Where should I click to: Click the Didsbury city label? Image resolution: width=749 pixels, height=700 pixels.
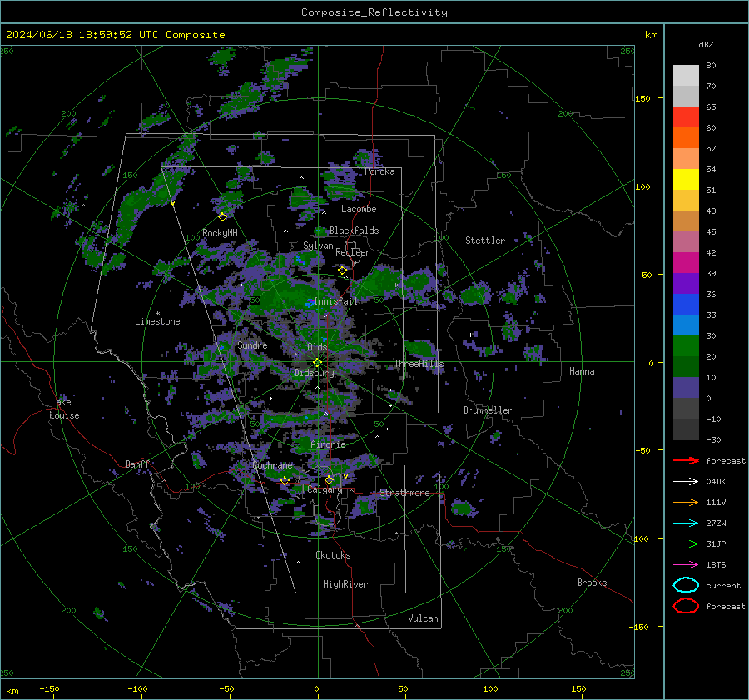click(x=314, y=373)
